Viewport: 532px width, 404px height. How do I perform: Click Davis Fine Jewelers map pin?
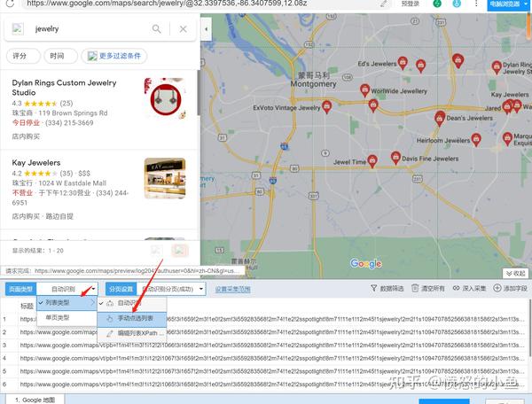pos(395,158)
